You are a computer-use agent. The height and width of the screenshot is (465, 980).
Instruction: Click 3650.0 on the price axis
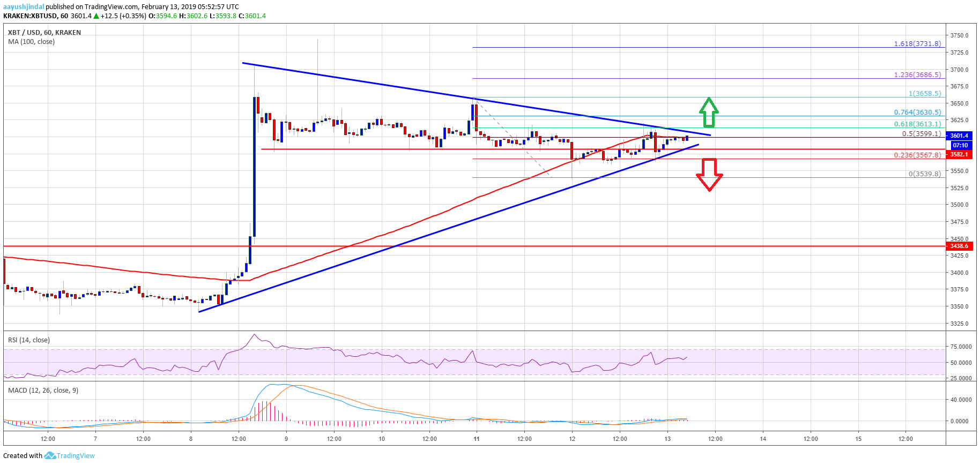(959, 103)
